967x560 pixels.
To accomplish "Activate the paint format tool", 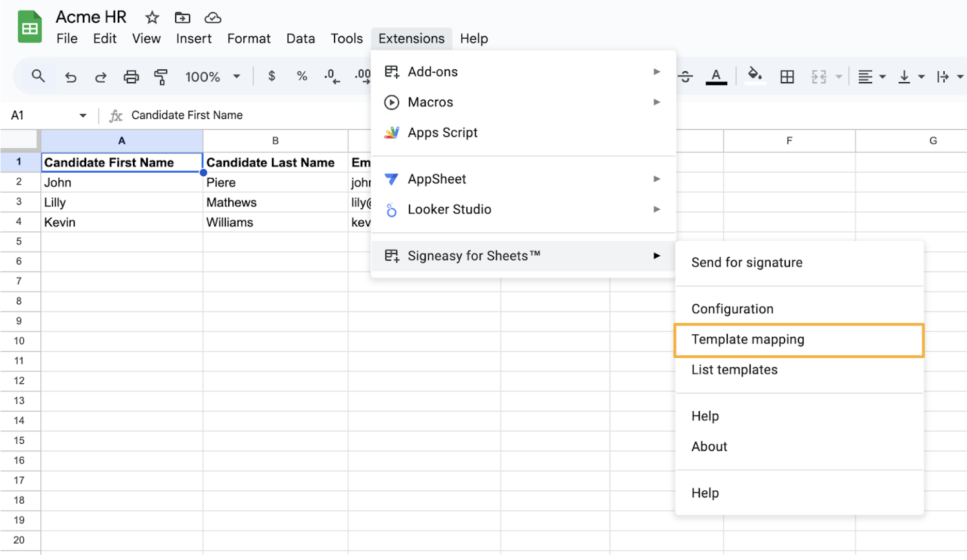I will point(161,77).
